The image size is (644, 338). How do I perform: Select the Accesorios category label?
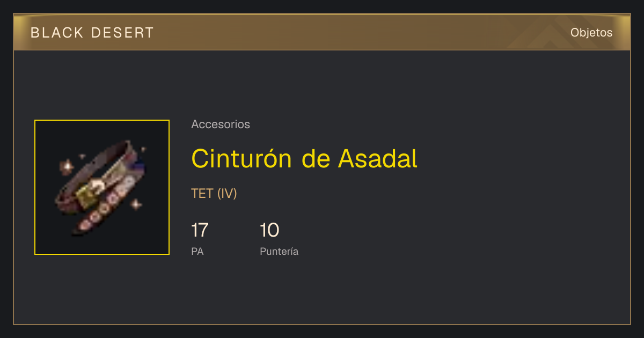[x=221, y=124]
